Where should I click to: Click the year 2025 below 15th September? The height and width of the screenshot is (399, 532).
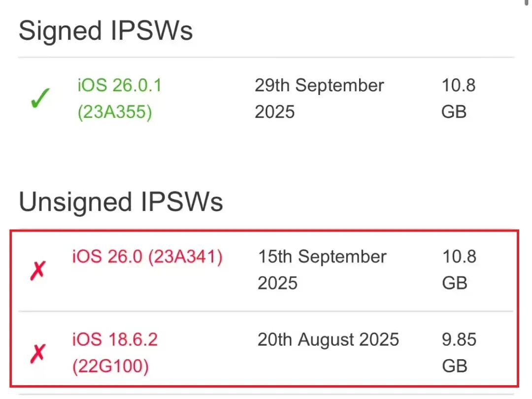click(x=277, y=283)
